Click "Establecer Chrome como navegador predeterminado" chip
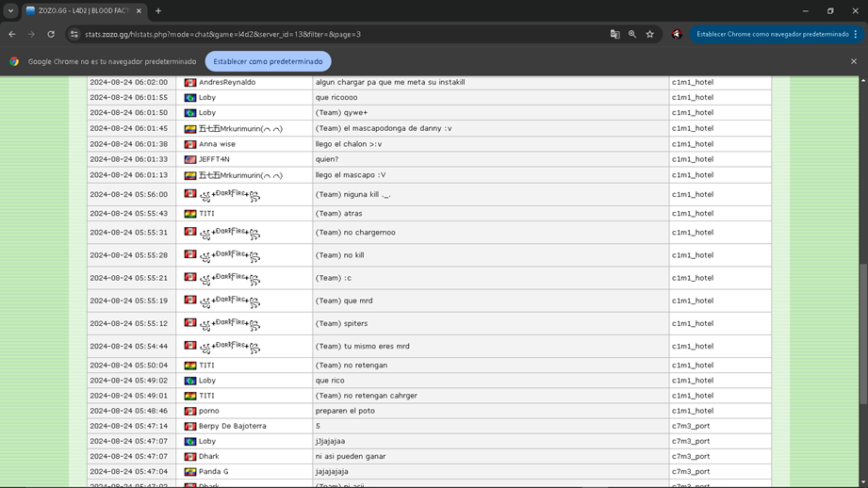Screen dimensions: 868x488 click(x=772, y=34)
